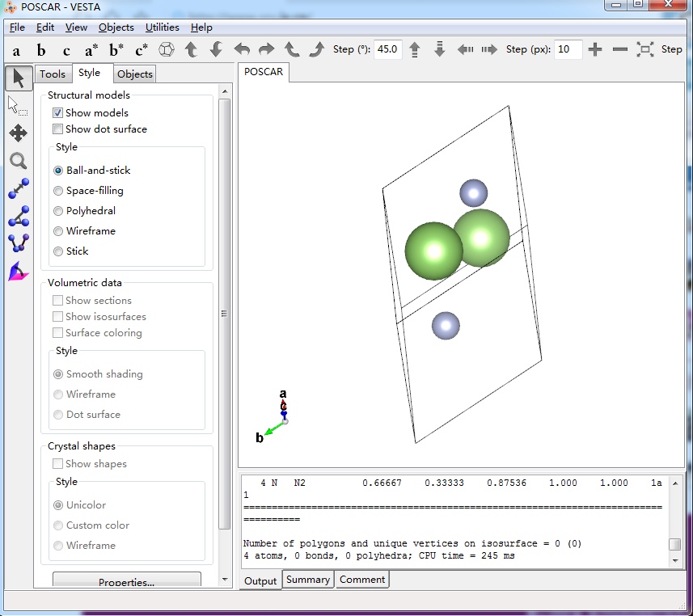Viewport: 693px width, 616px height.
Task: Switch to the Objects tab
Action: 134,74
